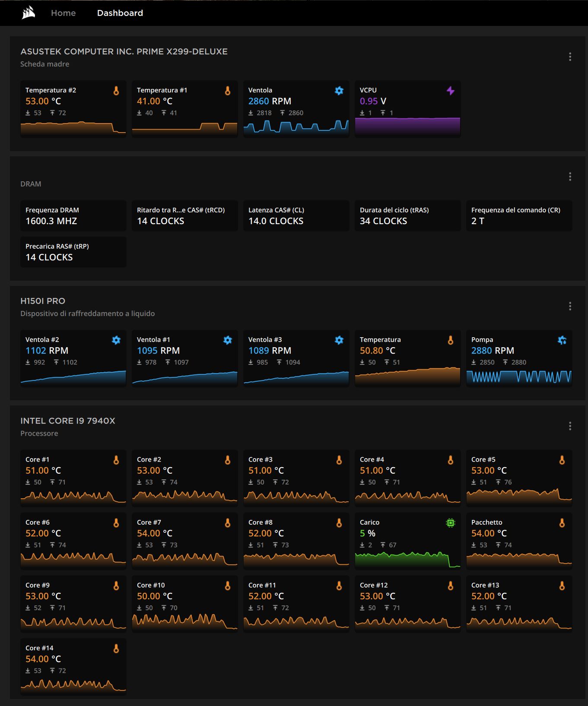
Task: Click thermometer icon on Core #12 card
Action: pos(450,586)
